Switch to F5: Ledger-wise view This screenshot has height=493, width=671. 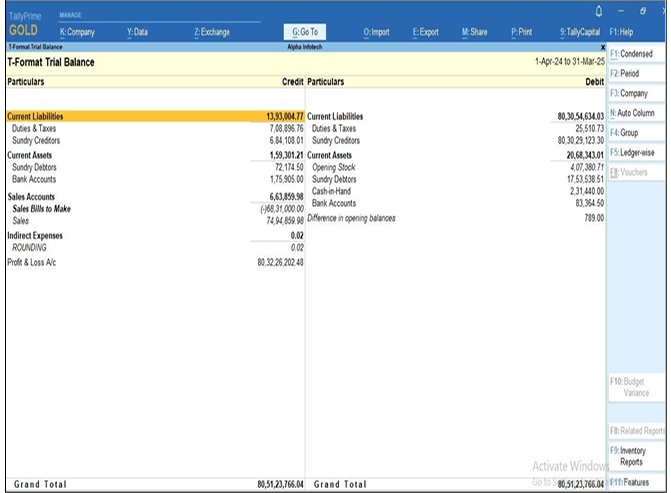coord(636,152)
